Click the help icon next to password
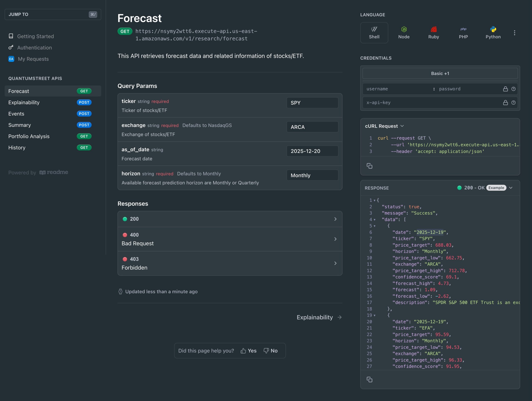The width and height of the screenshot is (532, 401). [x=513, y=89]
